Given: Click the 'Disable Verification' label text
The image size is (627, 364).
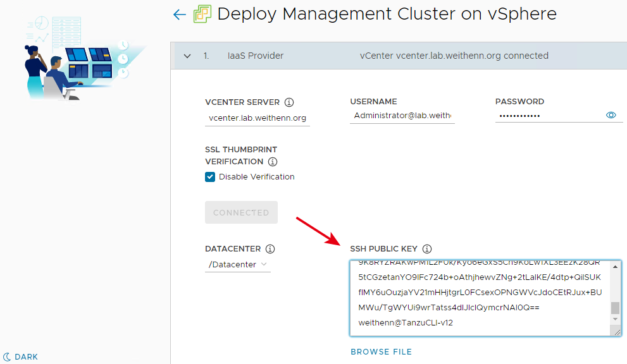Looking at the screenshot, I should [257, 176].
